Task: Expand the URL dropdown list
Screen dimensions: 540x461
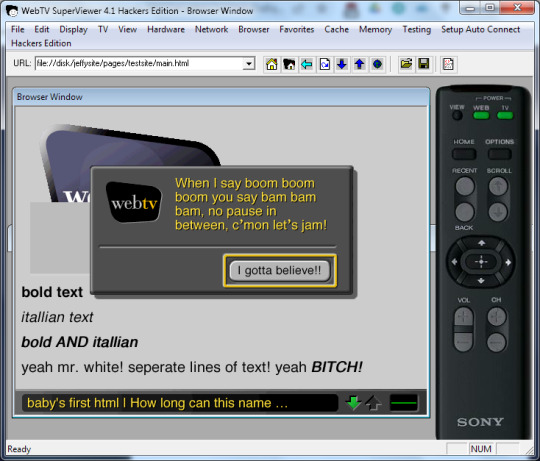Action: (249, 64)
